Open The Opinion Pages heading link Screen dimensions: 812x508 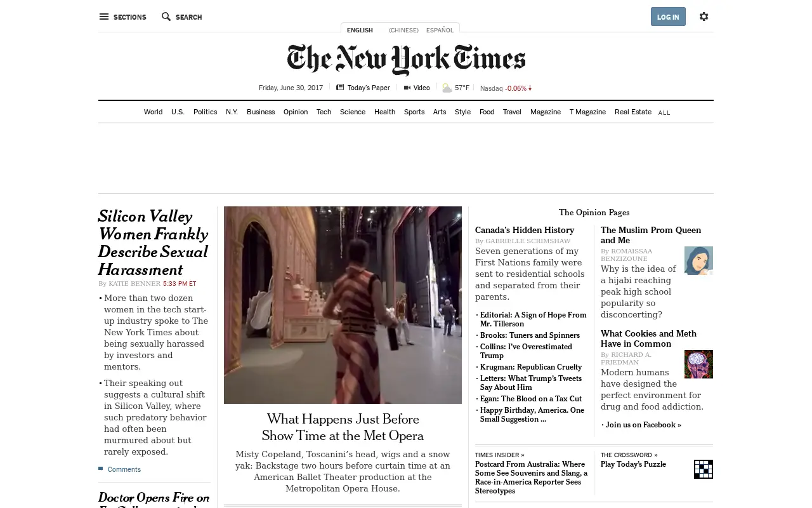[594, 213]
